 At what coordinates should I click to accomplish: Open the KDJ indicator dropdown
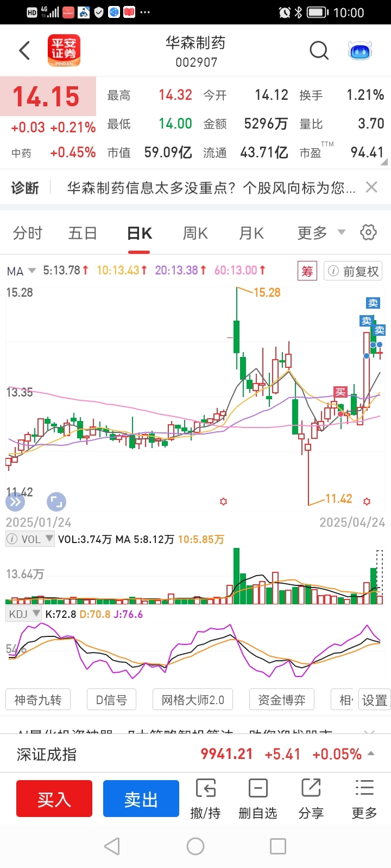[24, 614]
